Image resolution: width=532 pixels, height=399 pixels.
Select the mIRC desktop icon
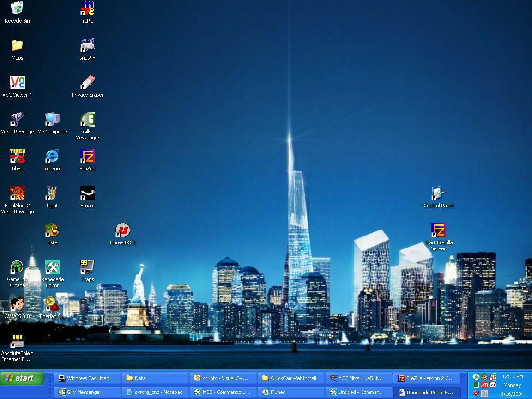87,9
